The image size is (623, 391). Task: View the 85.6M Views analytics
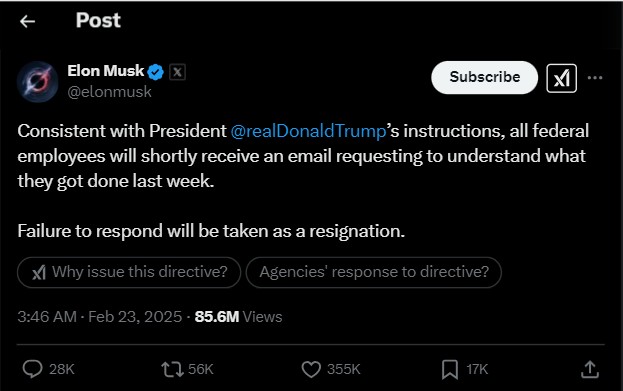[x=238, y=317]
